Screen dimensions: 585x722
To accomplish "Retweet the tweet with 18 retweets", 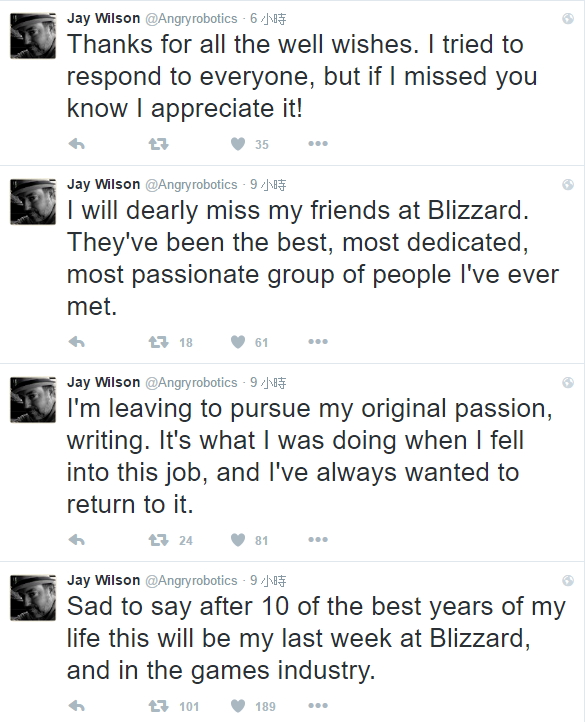I will click(x=158, y=342).
